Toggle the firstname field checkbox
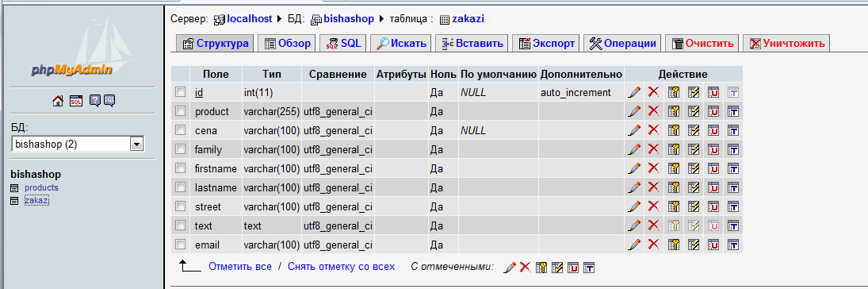 click(181, 168)
